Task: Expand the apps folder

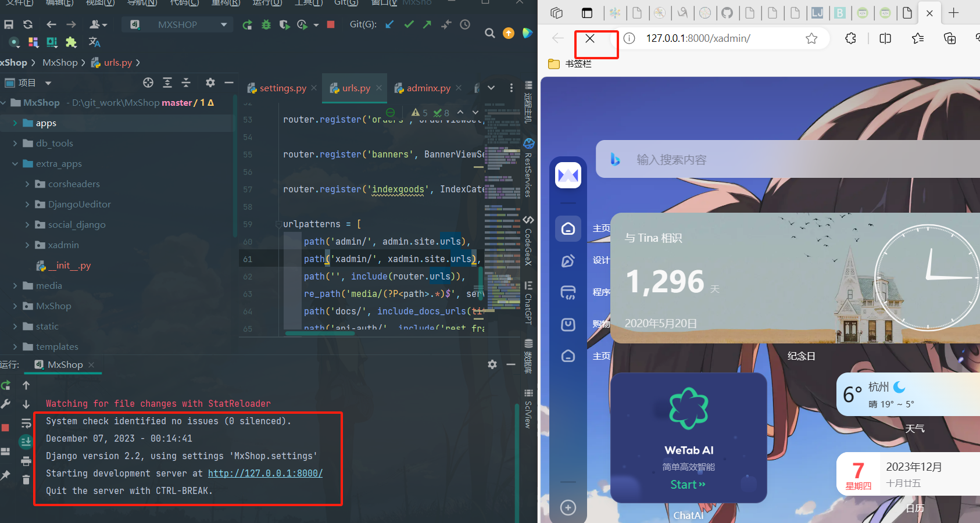Action: (x=15, y=123)
